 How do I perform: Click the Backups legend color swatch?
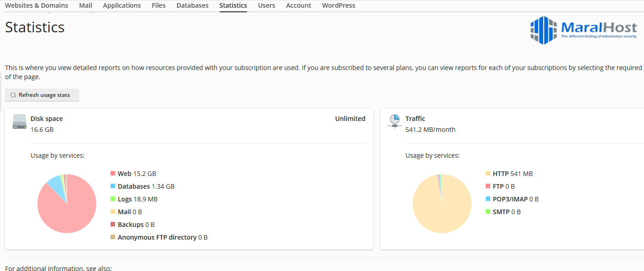point(113,225)
